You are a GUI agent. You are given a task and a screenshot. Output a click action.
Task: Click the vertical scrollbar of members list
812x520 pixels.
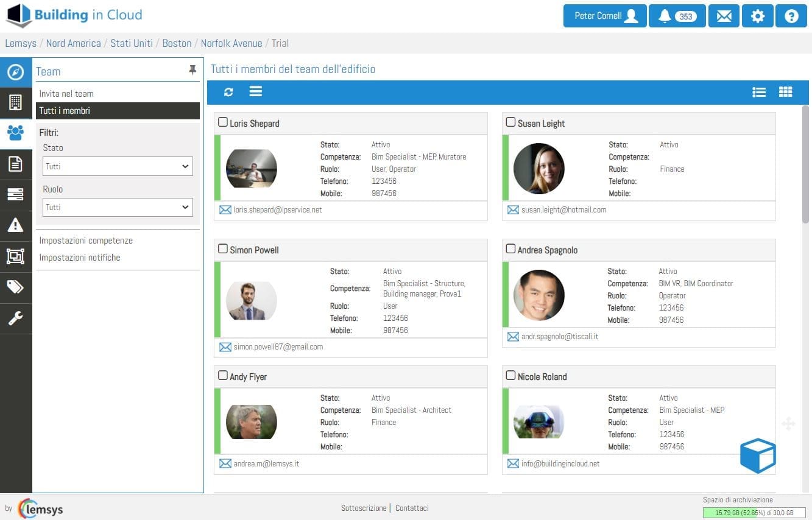[x=805, y=164]
